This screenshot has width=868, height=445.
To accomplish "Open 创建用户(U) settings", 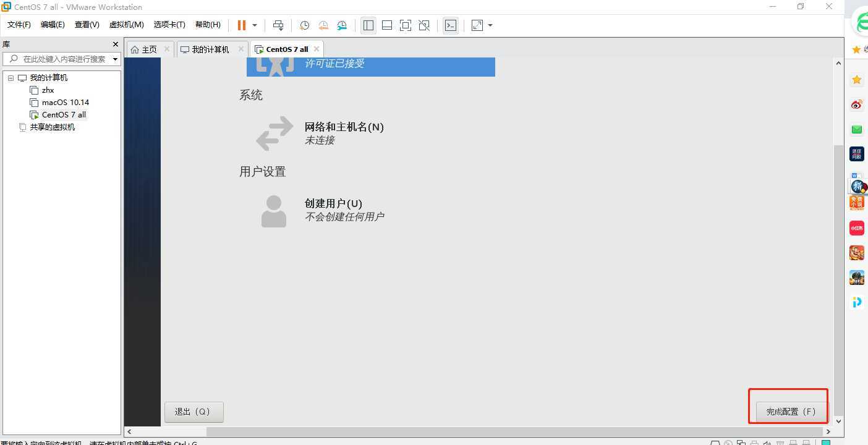I will pyautogui.click(x=333, y=203).
